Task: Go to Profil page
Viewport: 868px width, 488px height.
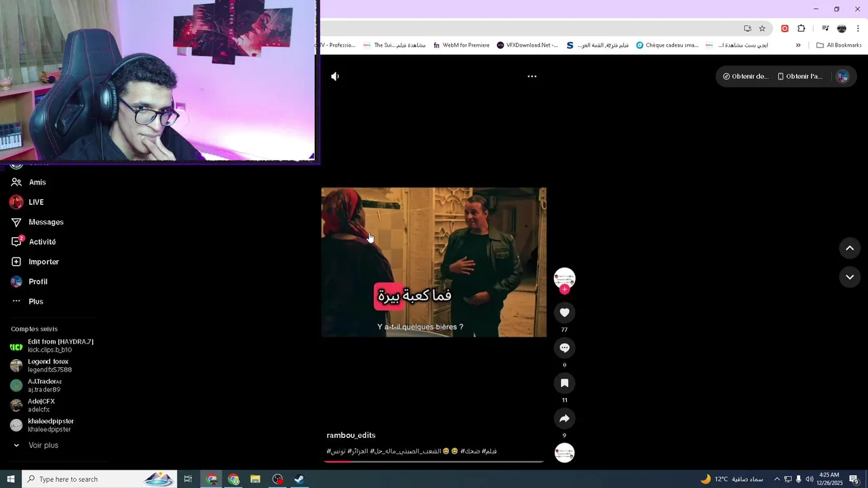Action: tap(29, 281)
